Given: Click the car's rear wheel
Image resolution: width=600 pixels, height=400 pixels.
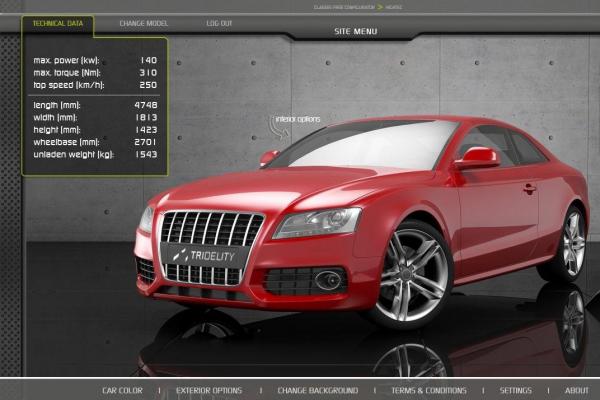Looking at the screenshot, I should [x=571, y=242].
